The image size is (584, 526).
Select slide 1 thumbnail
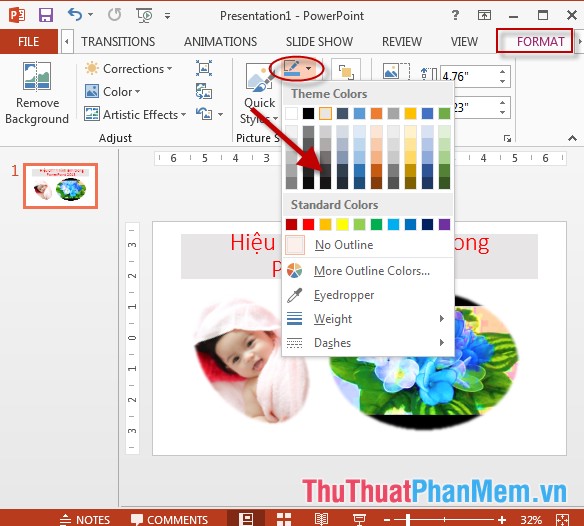pyautogui.click(x=60, y=186)
